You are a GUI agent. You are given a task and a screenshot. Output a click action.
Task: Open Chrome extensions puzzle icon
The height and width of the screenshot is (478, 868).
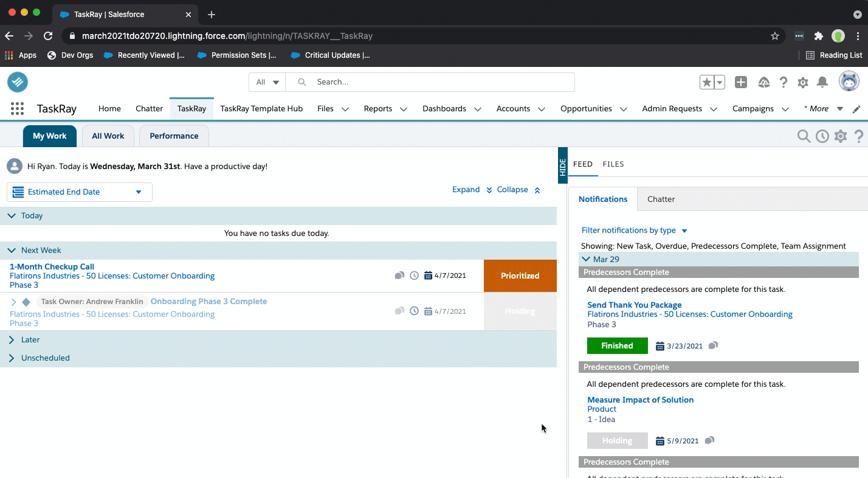(x=819, y=36)
